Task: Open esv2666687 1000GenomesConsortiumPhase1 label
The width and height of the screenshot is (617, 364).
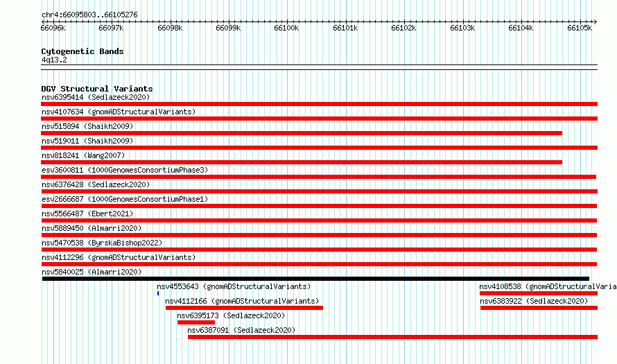Action: tap(125, 199)
